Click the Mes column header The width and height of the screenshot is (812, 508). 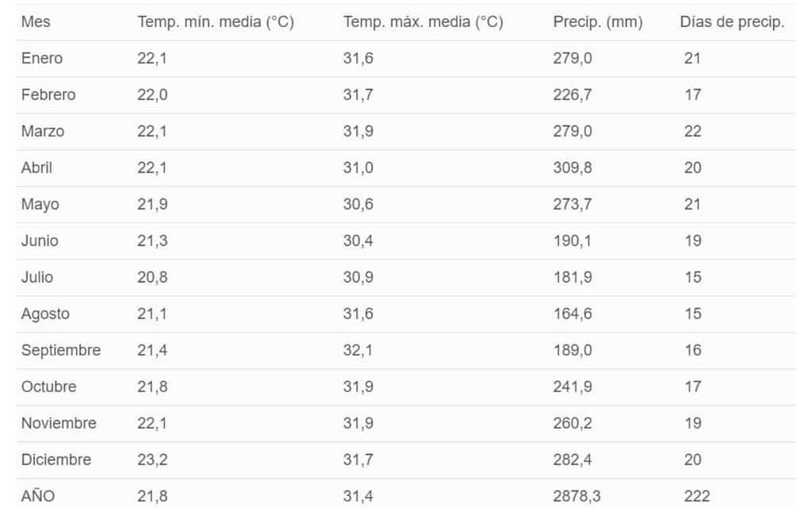[36, 21]
